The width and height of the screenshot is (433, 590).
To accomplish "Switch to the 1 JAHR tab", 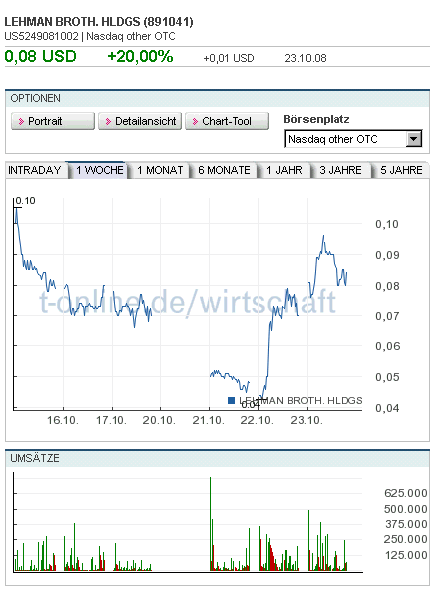I will pos(284,170).
